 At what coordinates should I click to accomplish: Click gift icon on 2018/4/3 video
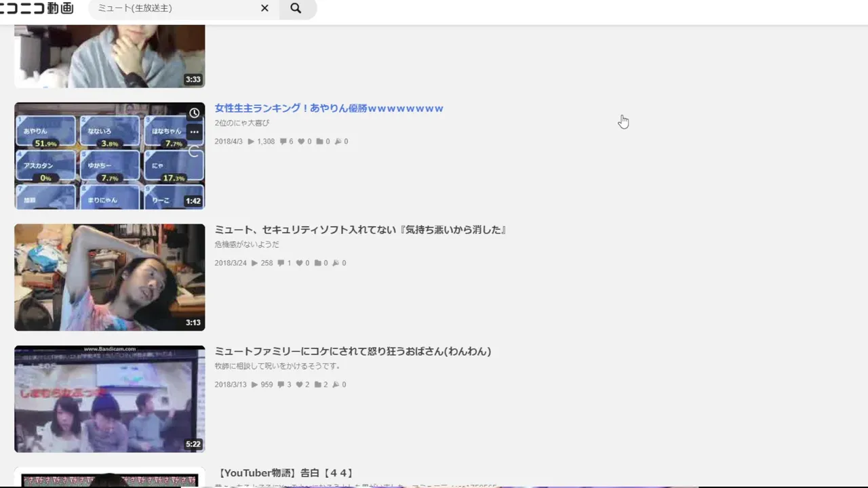coord(338,142)
